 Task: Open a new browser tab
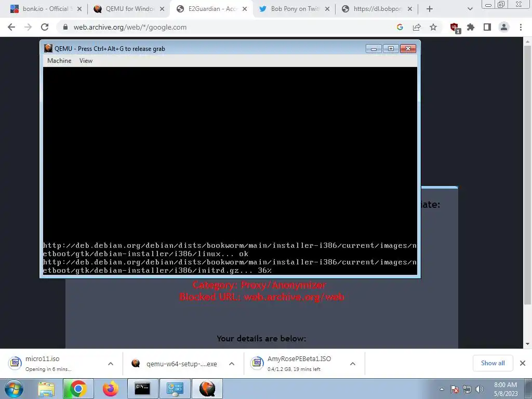[430, 9]
